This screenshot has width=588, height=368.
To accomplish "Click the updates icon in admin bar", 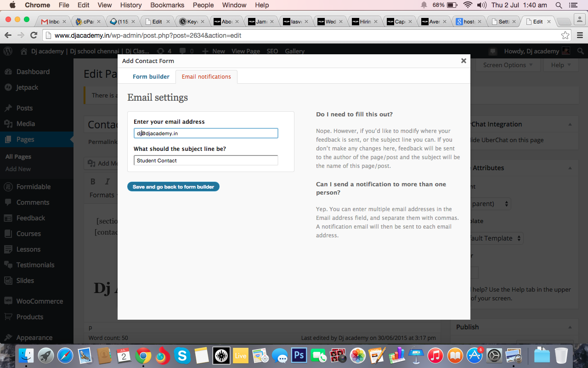I will coord(161,51).
